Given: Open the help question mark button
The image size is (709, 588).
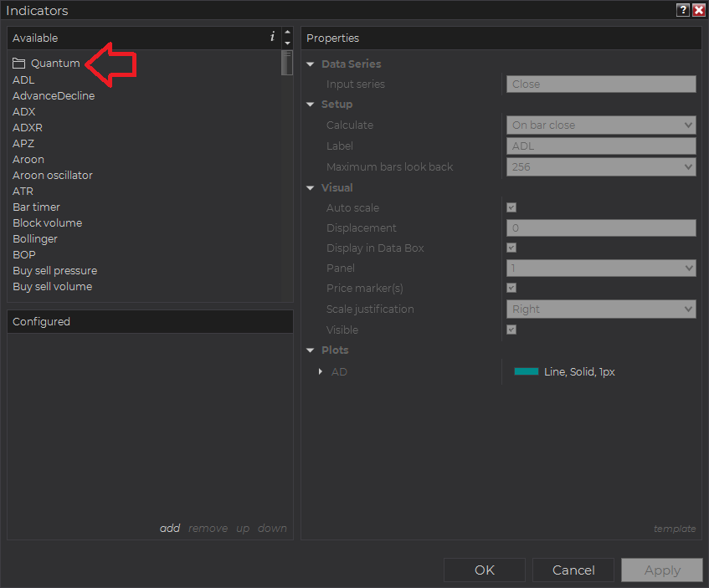Looking at the screenshot, I should [683, 10].
